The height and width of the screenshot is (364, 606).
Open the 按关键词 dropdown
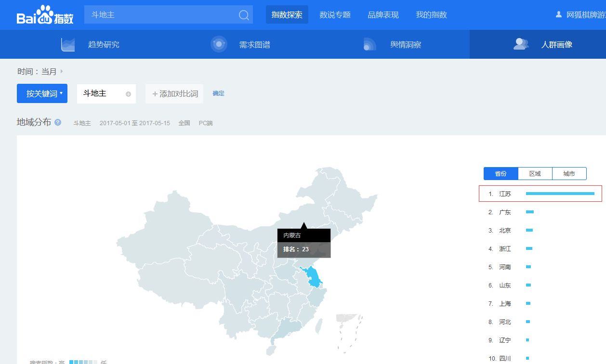[x=42, y=93]
